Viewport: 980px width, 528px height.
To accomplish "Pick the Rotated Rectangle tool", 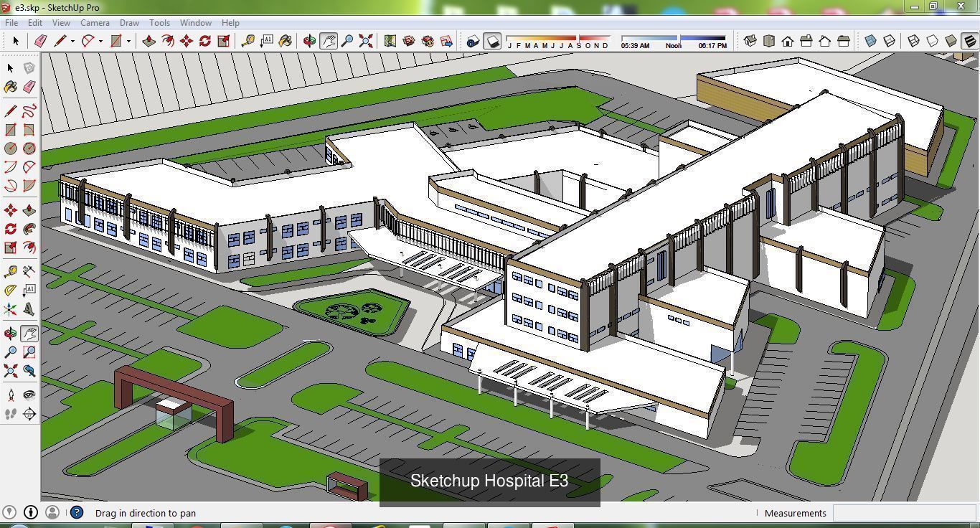I will 29,130.
